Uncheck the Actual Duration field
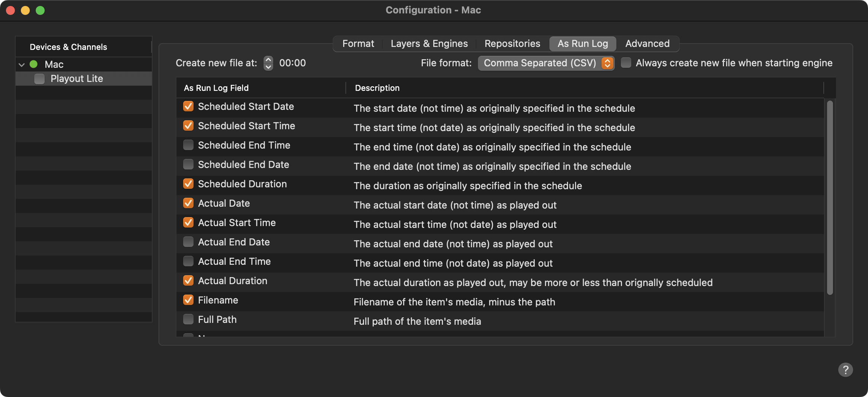Screen dimensions: 868x397 188,280
